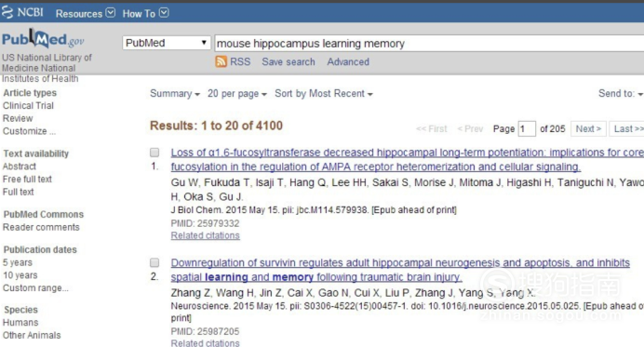Filter by Clinical Trial article type
The image size is (644, 347).
point(28,105)
